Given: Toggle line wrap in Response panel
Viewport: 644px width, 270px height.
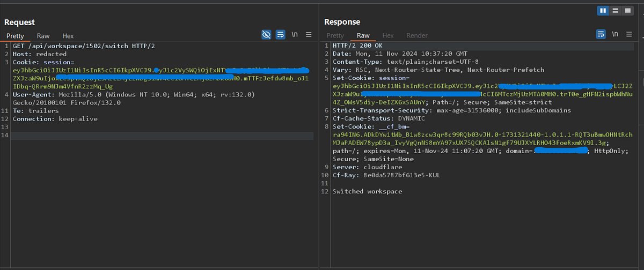Looking at the screenshot, I should coord(601,34).
